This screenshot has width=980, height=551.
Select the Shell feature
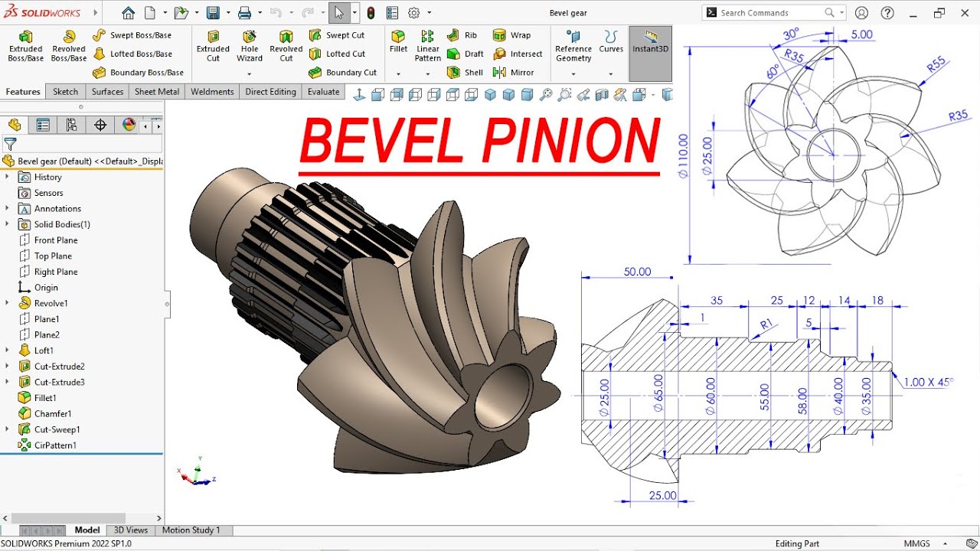(x=465, y=72)
